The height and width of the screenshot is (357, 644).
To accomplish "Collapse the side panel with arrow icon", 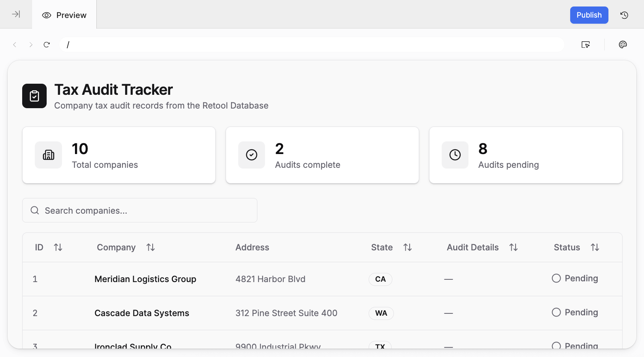I will pyautogui.click(x=16, y=15).
